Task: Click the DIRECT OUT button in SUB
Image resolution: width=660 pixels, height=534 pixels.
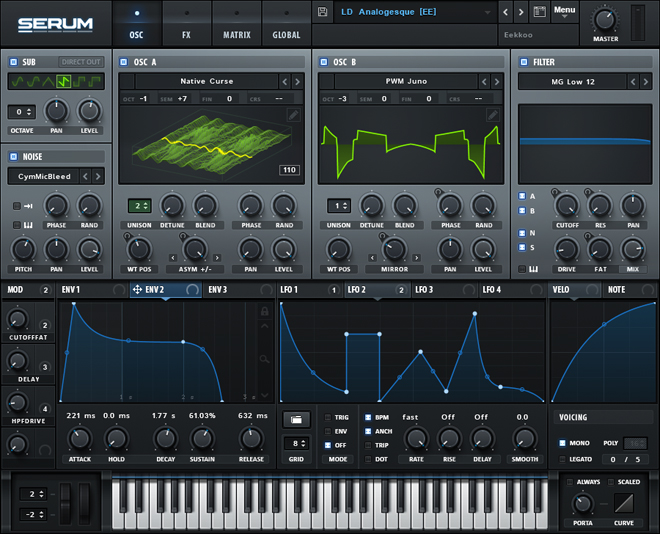Action: [x=81, y=62]
